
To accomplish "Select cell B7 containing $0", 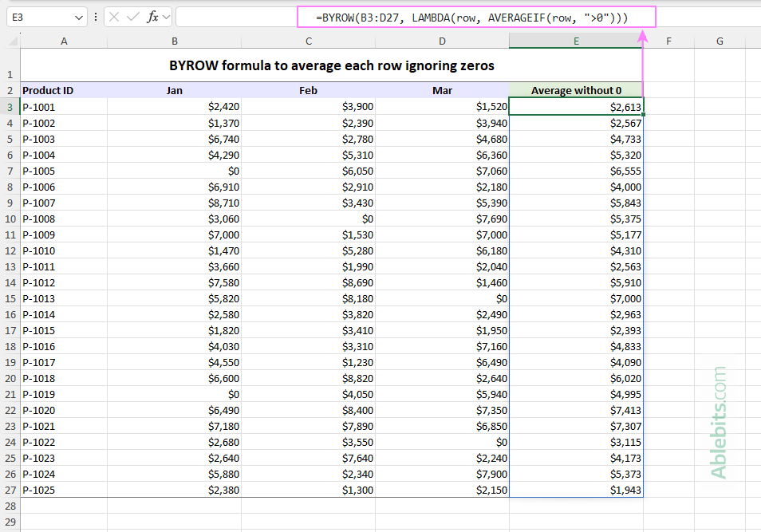I will (174, 171).
